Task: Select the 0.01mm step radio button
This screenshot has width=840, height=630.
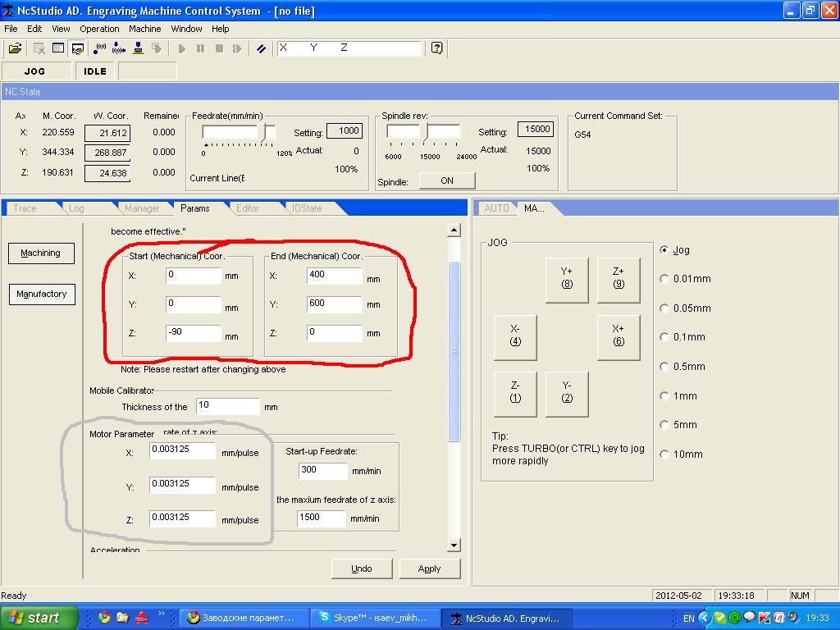Action: 664,279
